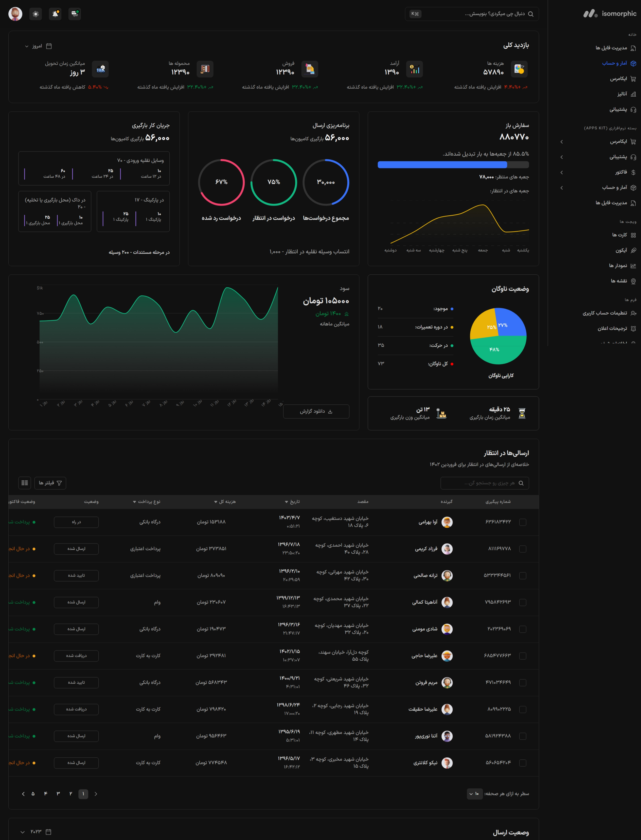Open مدیریت فایل ها under خانه
The image size is (641, 840).
click(x=615, y=48)
